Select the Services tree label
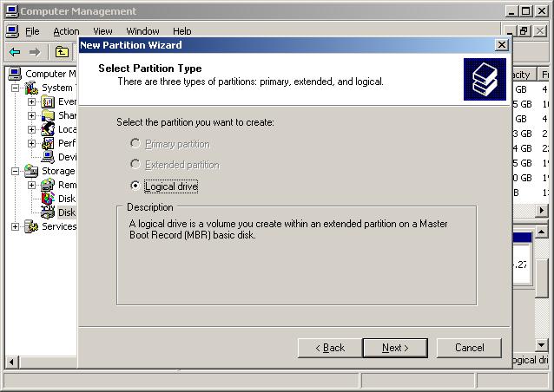This screenshot has height=392, width=554. (x=59, y=226)
